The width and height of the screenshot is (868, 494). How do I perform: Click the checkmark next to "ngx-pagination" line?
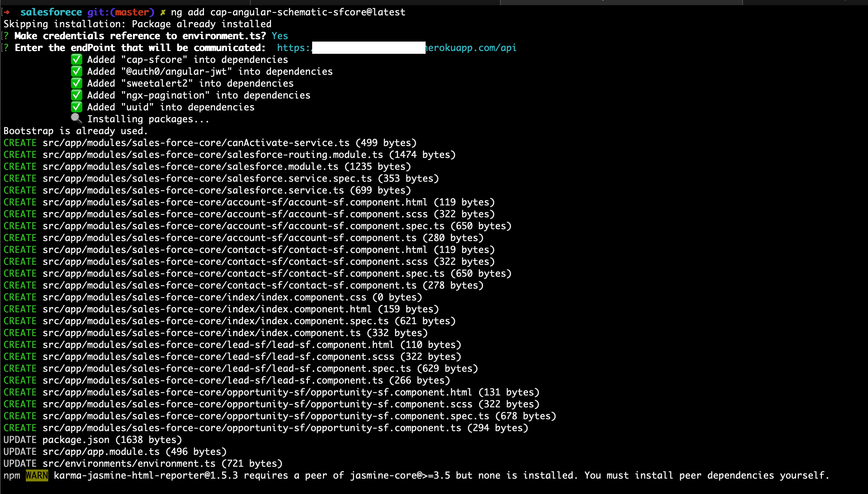click(76, 95)
